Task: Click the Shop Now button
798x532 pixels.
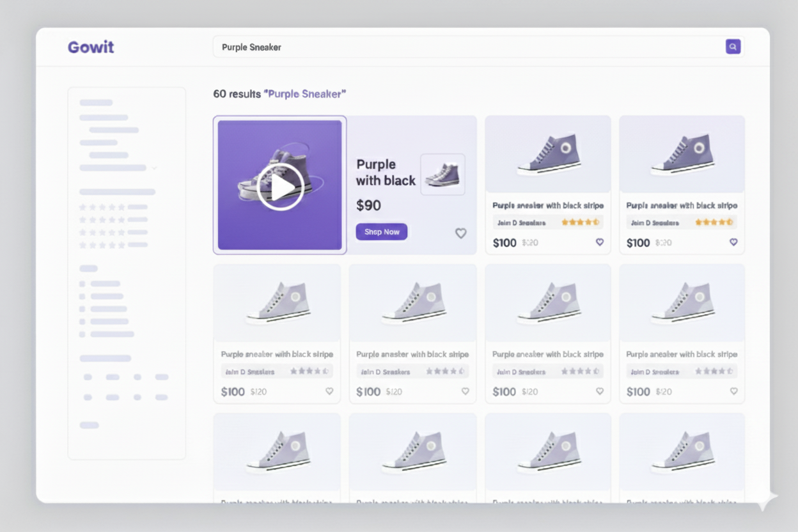Action: click(381, 232)
